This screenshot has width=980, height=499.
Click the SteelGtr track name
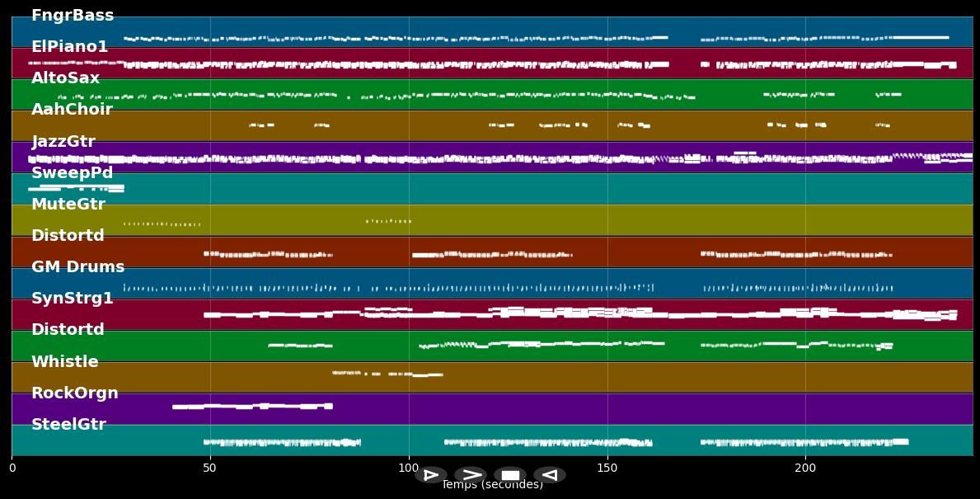pos(68,425)
